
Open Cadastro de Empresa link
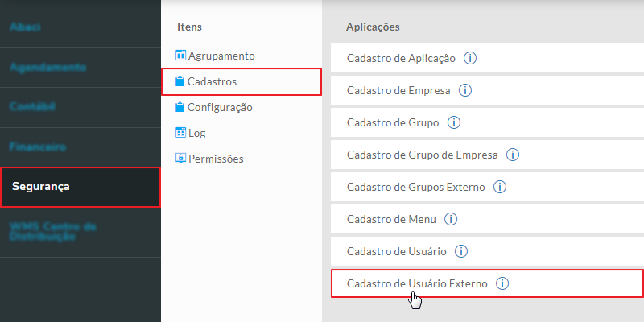point(398,90)
